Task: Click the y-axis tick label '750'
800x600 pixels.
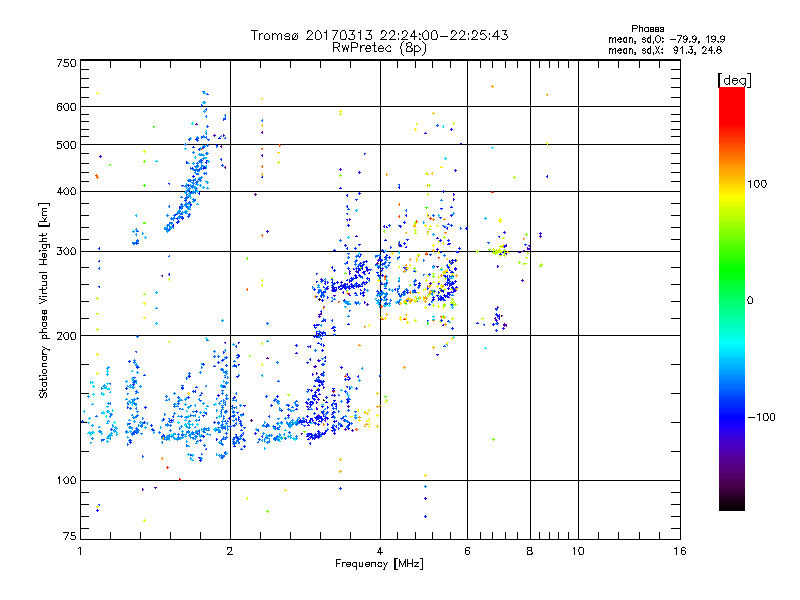Action: tap(67, 63)
